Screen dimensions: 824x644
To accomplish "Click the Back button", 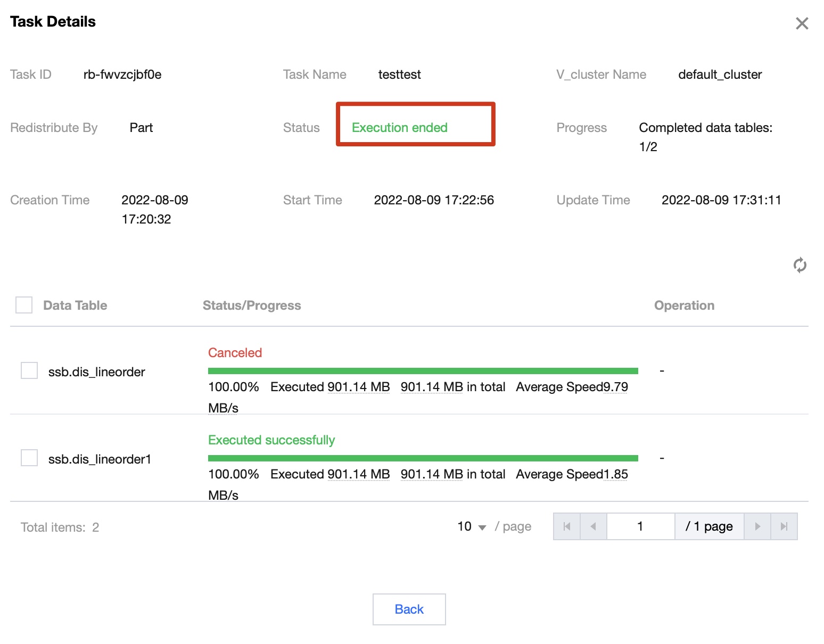I will (409, 609).
